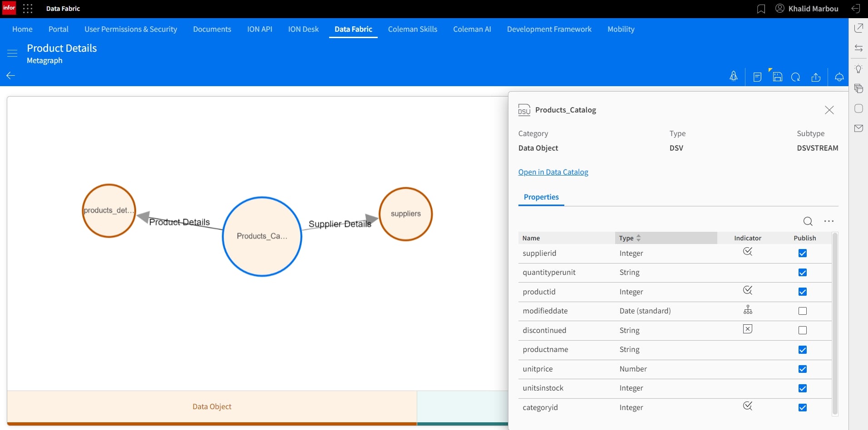Click the DSV icon beside Products_Catalog title
This screenshot has height=430, width=868.
click(524, 110)
